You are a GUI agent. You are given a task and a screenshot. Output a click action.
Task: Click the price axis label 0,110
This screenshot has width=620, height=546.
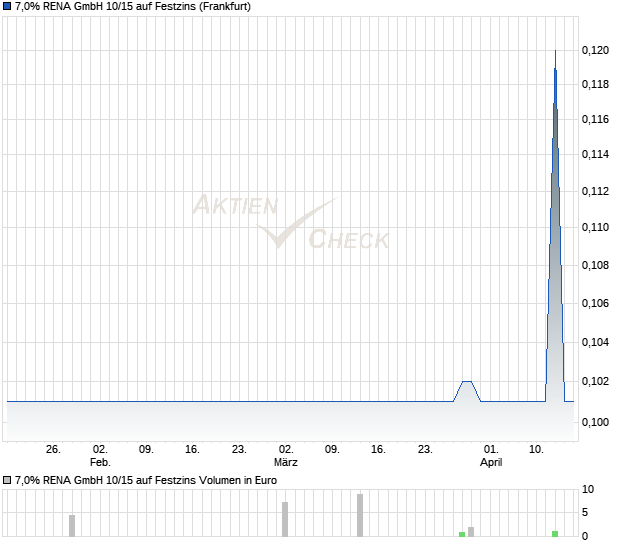click(595, 227)
